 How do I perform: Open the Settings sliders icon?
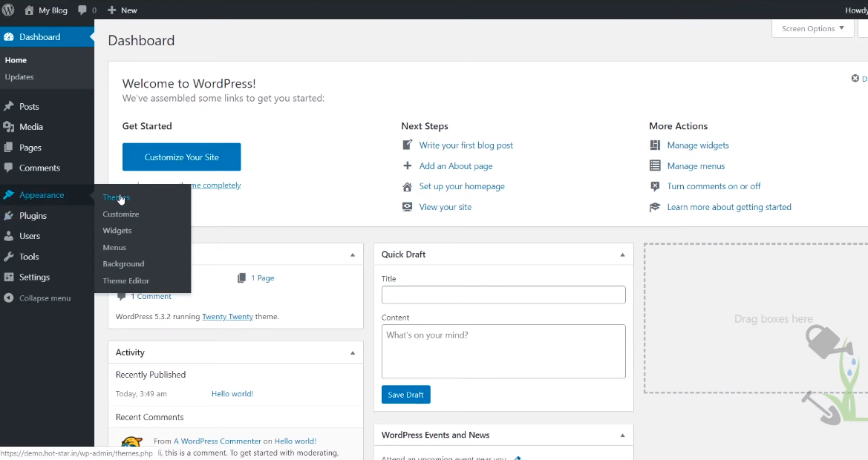tap(9, 277)
